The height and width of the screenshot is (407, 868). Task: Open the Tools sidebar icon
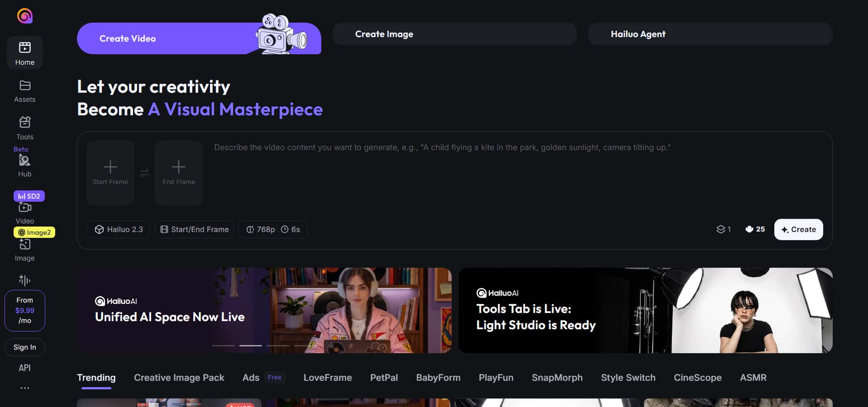[25, 122]
